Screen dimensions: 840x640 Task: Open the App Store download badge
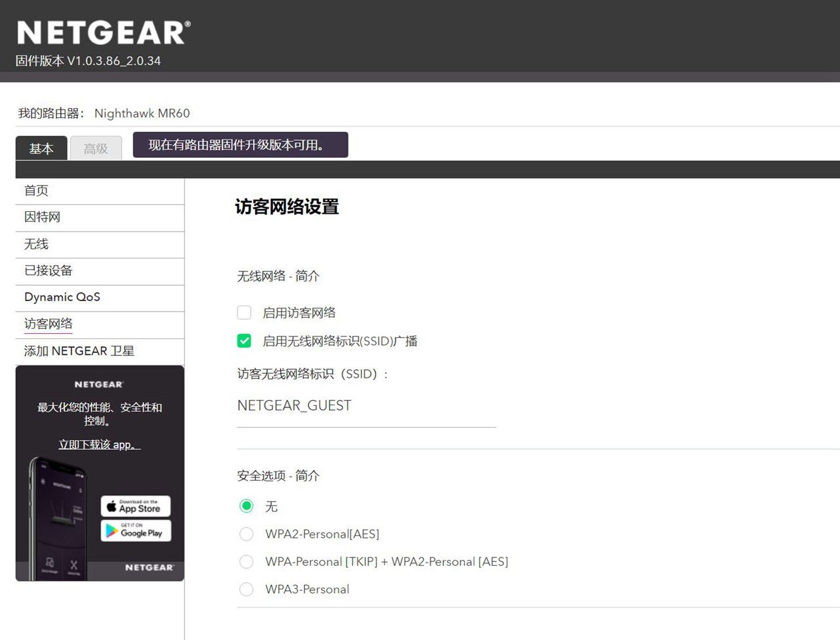point(136,506)
